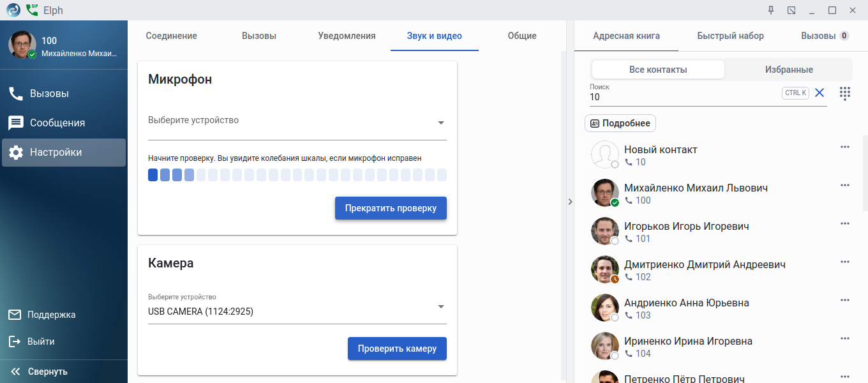Switch to the Избранные contacts filter
868x383 pixels.
pyautogui.click(x=789, y=70)
